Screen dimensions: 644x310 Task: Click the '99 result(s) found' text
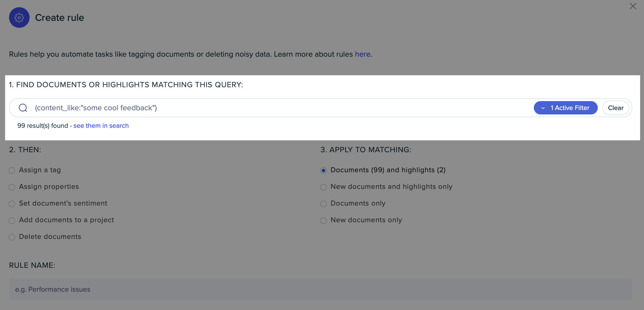click(x=43, y=126)
